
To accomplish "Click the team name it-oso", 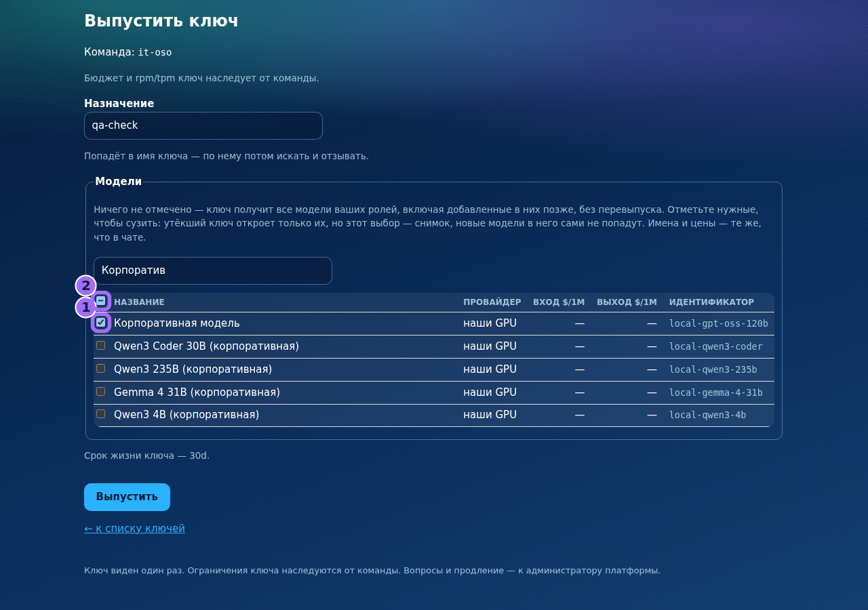I will point(155,52).
